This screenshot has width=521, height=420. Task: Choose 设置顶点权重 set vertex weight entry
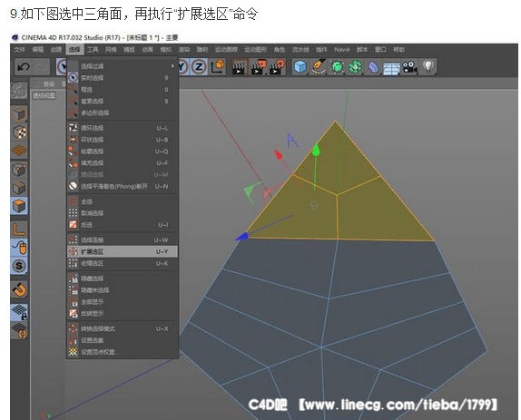click(x=123, y=352)
